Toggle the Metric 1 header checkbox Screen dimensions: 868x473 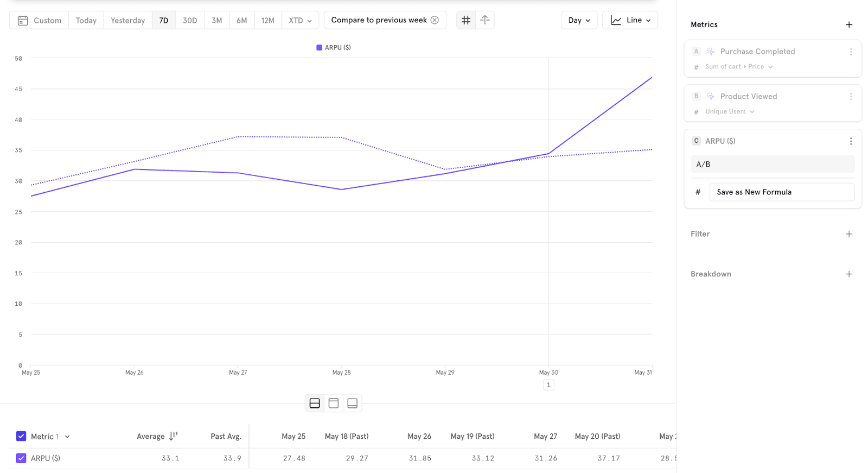[21, 436]
